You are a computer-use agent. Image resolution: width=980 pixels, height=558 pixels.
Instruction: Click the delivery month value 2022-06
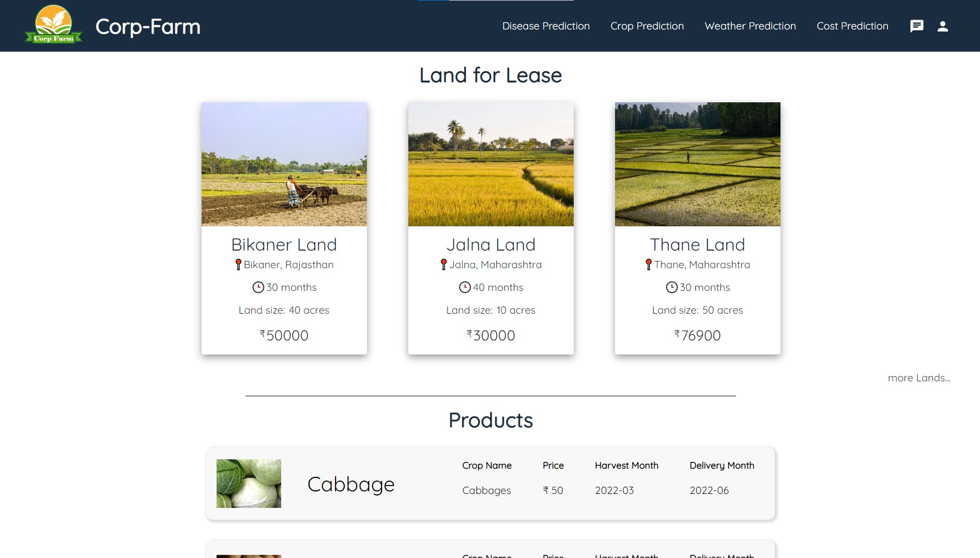coord(709,490)
